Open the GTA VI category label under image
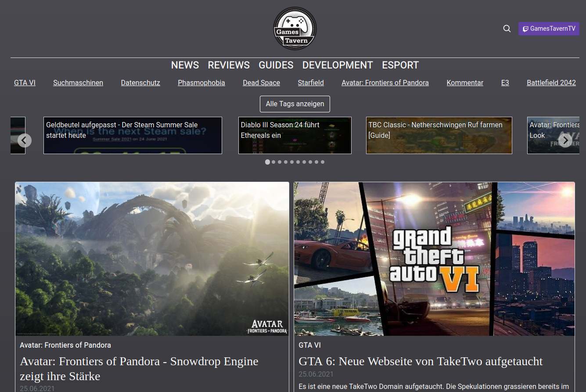The height and width of the screenshot is (392, 586). coord(309,345)
